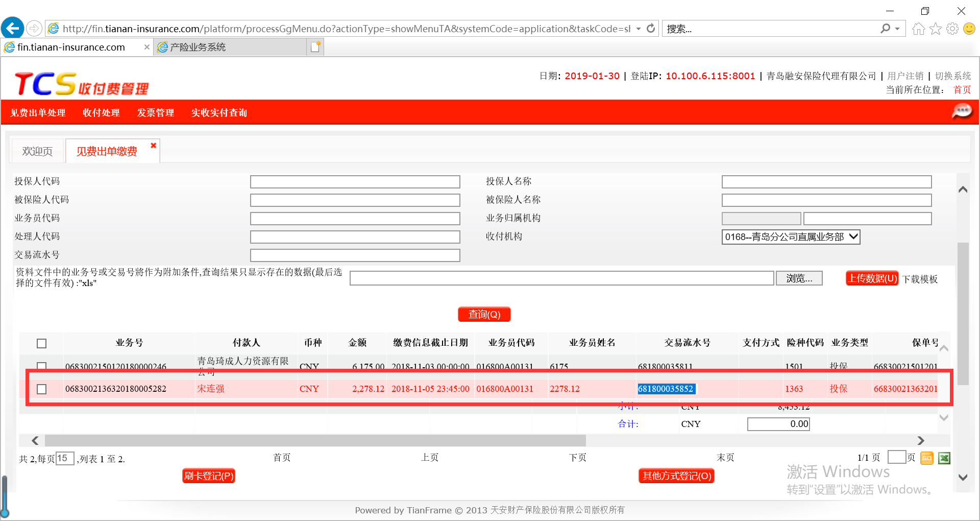Check the row for 青岛琦成人力资源有限公司
Image resolution: width=980 pixels, height=521 pixels.
click(42, 366)
